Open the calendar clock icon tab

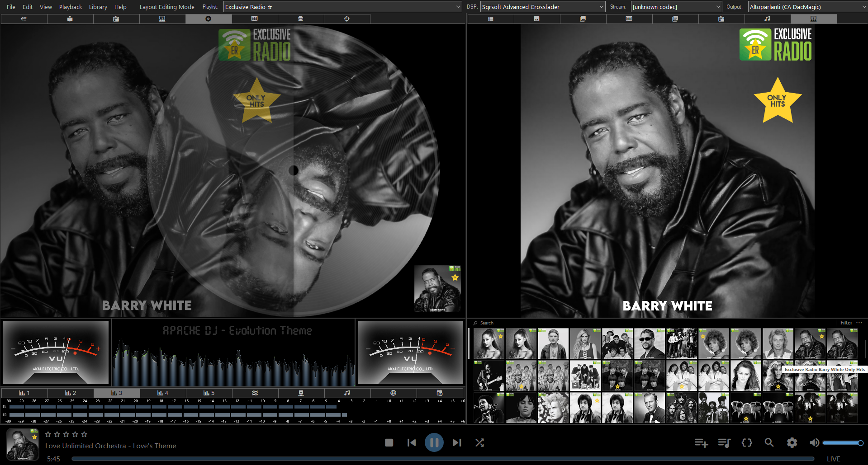[440, 393]
